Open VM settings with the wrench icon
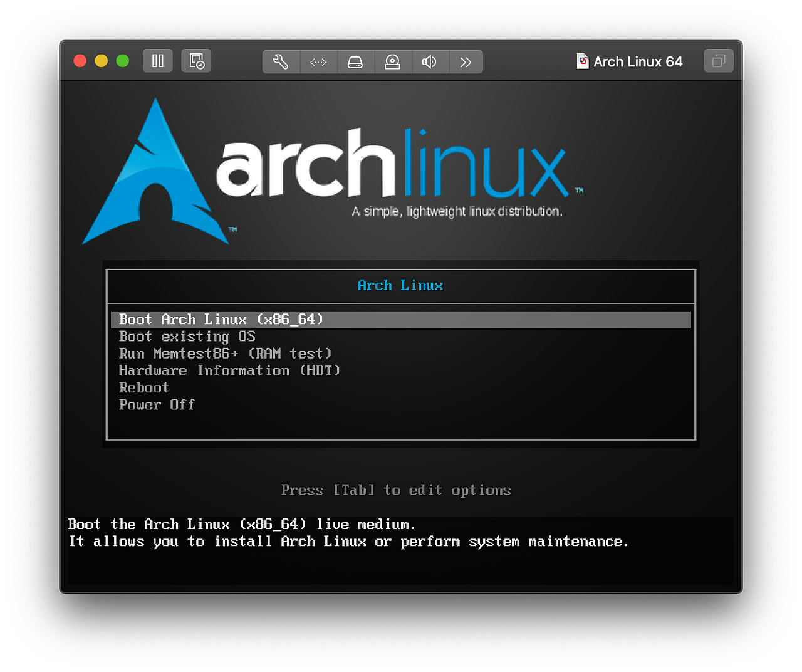This screenshot has width=802, height=672. [x=280, y=61]
